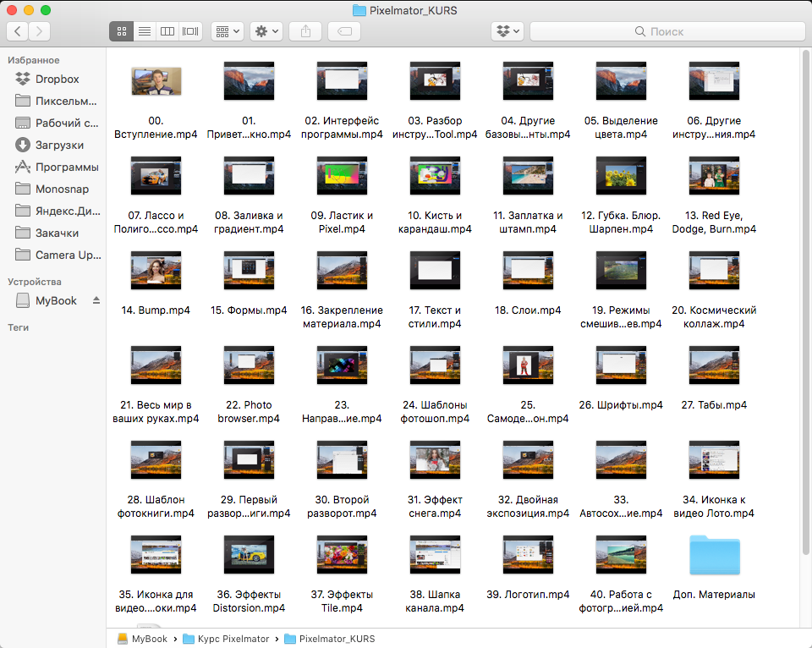812x648 pixels.
Task: Click the 26. Шрифты.mp4 file name
Action: click(621, 405)
